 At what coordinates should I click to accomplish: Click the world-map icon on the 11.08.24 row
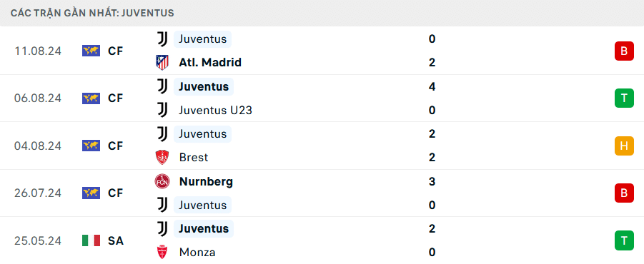(91, 51)
